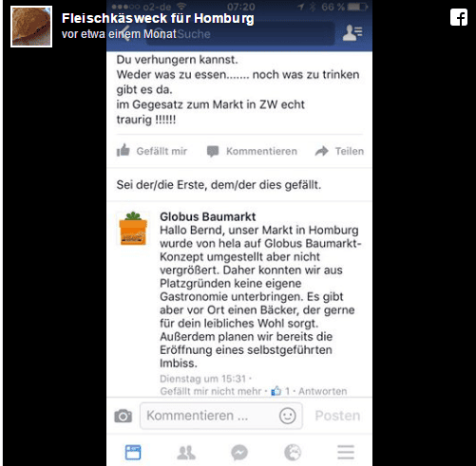Like the post with Gefällt mir
This screenshot has height=466, width=476.
pyautogui.click(x=152, y=151)
